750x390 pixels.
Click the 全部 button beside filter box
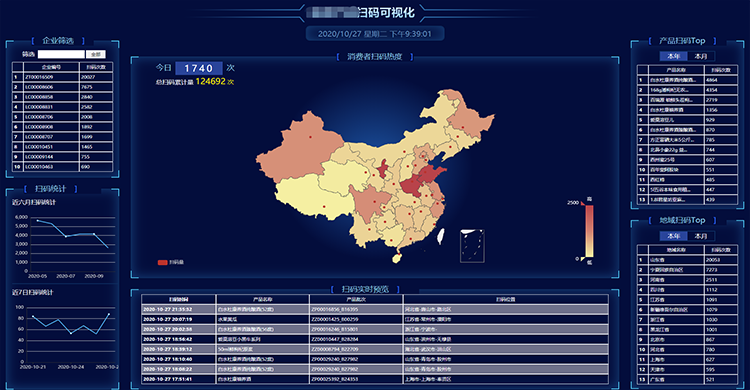96,55
